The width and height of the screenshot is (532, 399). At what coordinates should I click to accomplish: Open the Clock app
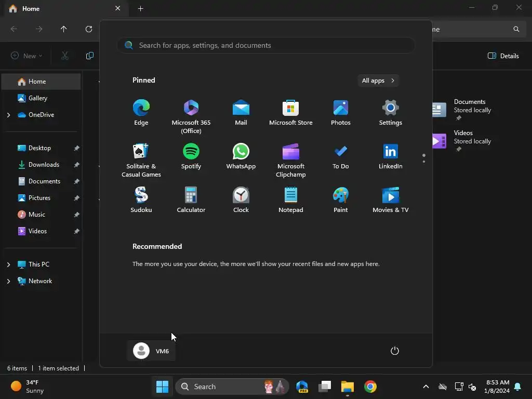(241, 200)
